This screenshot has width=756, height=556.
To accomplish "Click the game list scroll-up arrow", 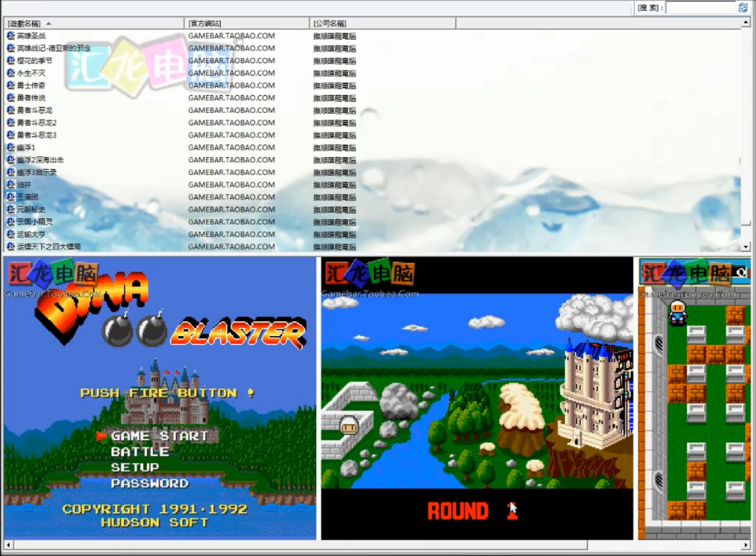I will [745, 23].
